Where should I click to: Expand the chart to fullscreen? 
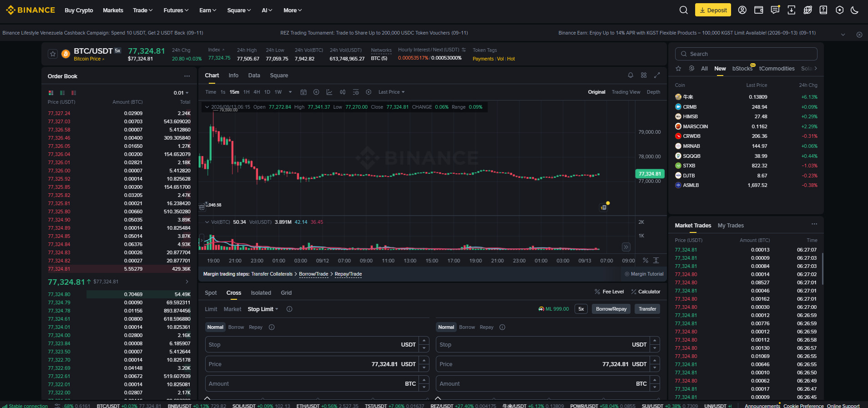pos(657,76)
